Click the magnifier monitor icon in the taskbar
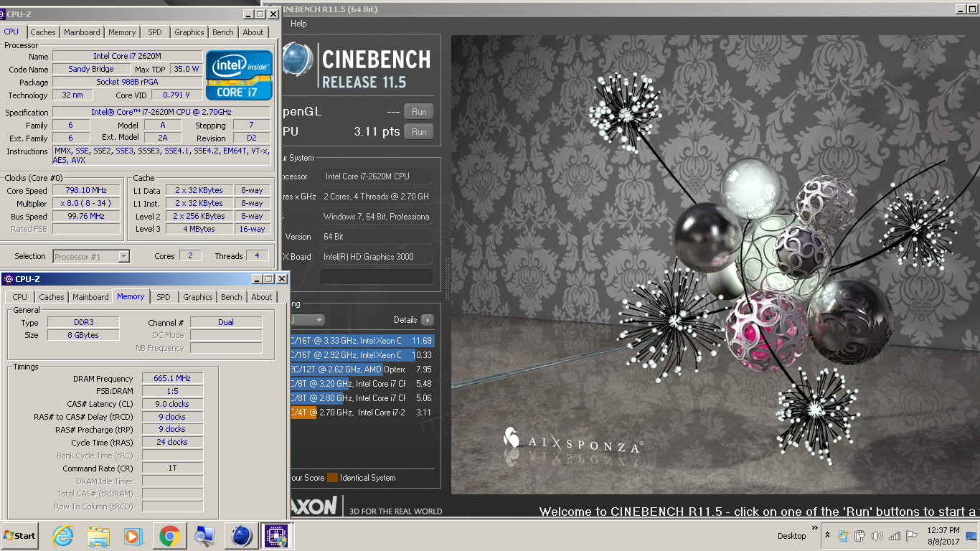 [x=204, y=536]
